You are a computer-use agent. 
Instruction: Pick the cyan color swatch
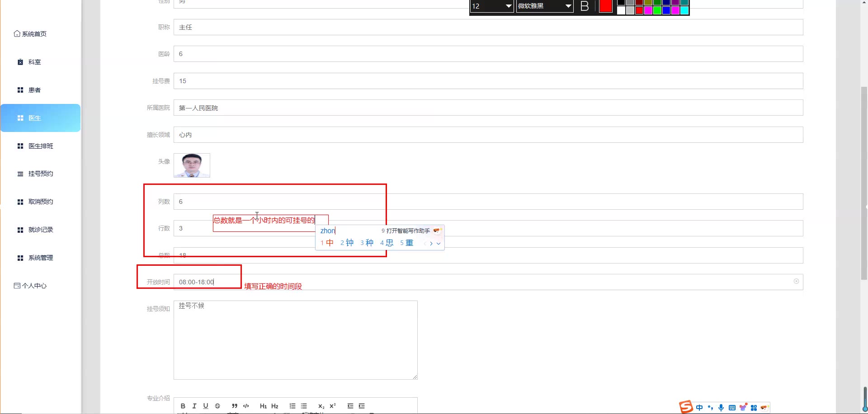(x=684, y=10)
